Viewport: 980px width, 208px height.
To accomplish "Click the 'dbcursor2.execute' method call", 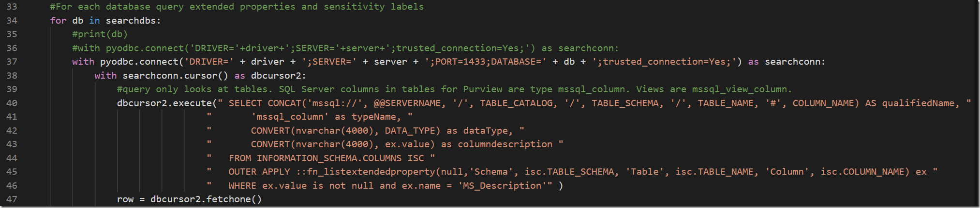I will (x=164, y=103).
